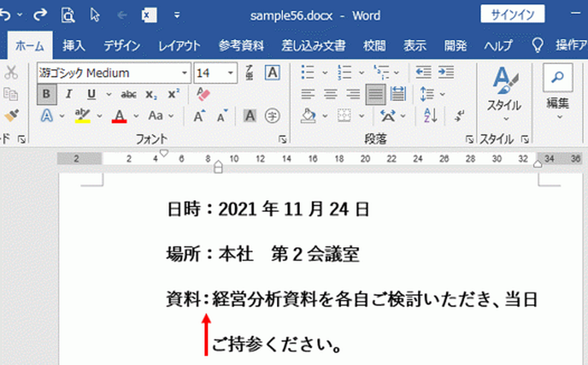
Task: Click the Multilevel List icon
Action: coord(381,72)
